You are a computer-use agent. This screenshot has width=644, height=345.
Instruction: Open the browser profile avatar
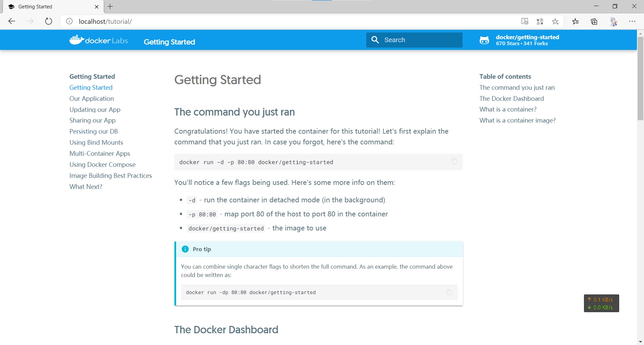coord(613,21)
